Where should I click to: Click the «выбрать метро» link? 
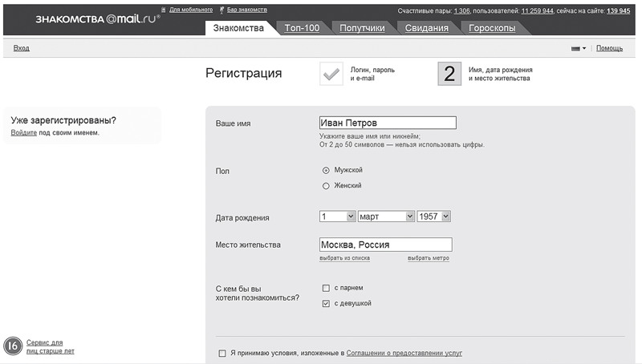[429, 258]
